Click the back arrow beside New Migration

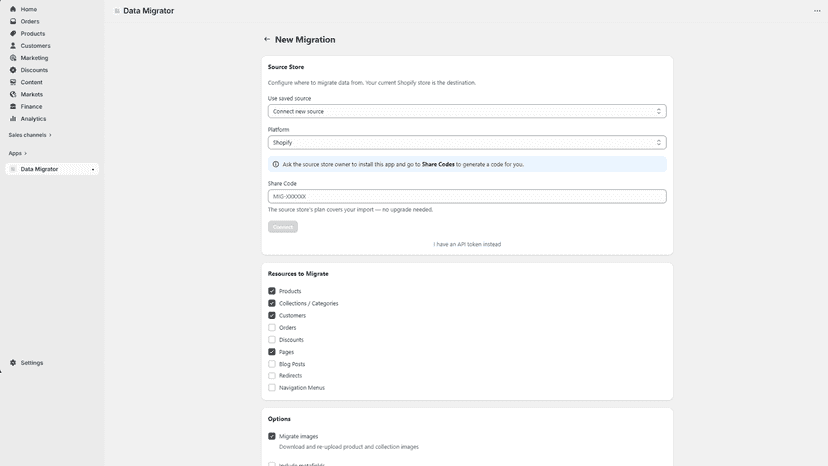click(x=267, y=39)
